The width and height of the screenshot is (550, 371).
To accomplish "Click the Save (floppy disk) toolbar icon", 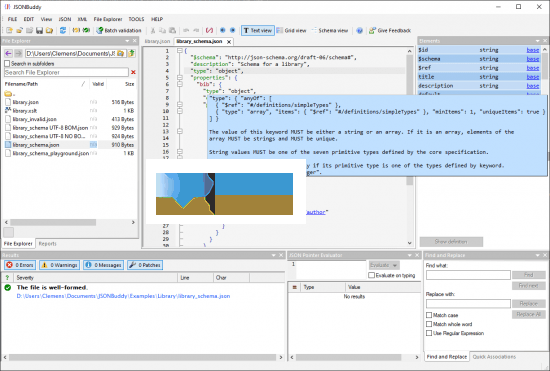I will pyautogui.click(x=39, y=31).
